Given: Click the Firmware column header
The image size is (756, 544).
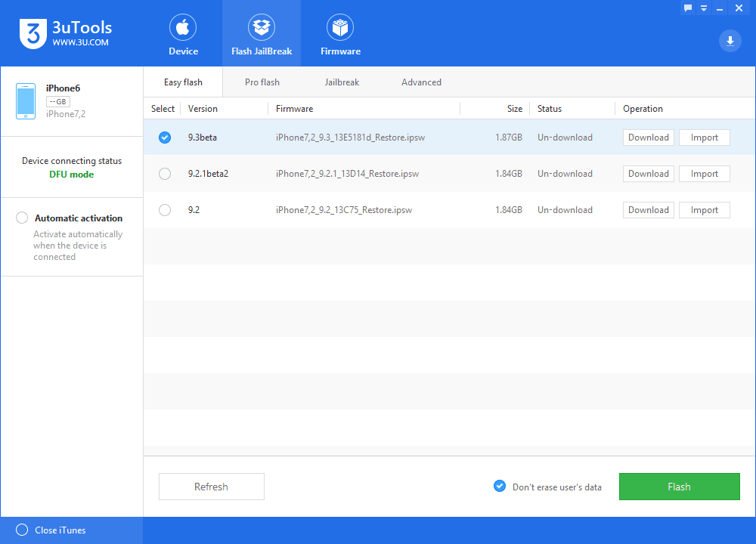Looking at the screenshot, I should pyautogui.click(x=295, y=109).
